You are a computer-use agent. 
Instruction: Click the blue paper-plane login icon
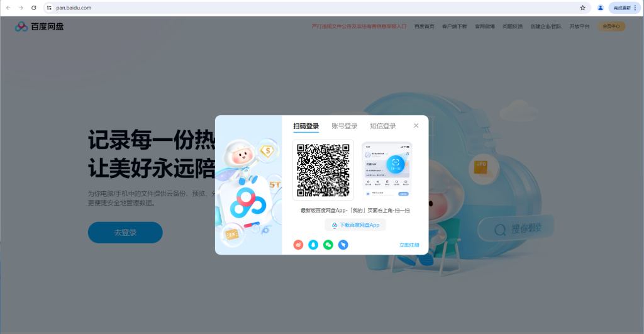[x=343, y=245]
